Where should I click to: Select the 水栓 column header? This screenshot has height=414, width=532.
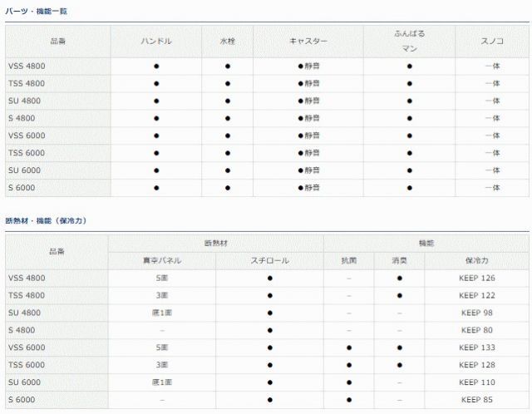pos(227,41)
